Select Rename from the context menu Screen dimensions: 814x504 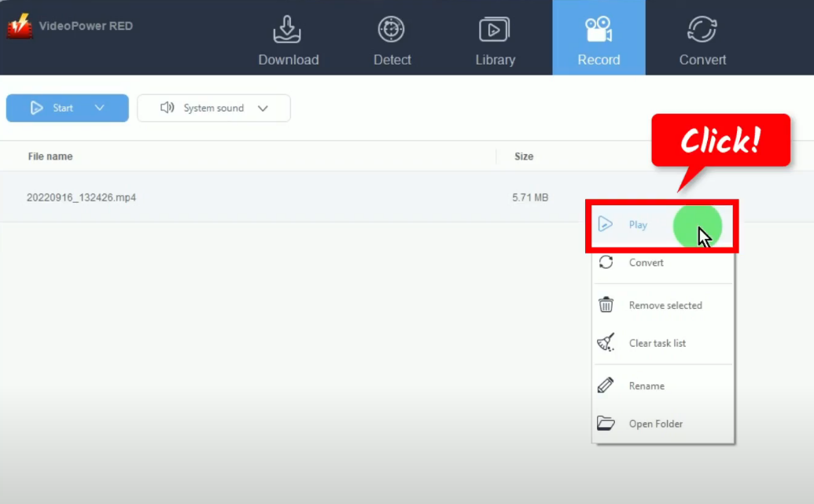[x=647, y=385]
